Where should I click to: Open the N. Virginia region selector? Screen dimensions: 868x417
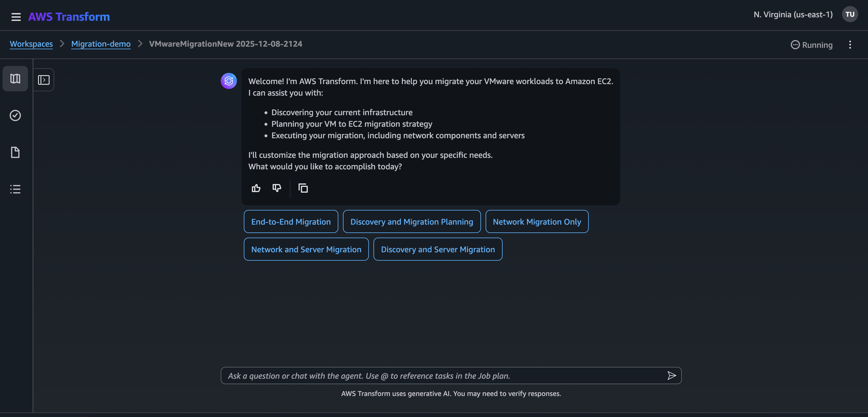coord(792,14)
